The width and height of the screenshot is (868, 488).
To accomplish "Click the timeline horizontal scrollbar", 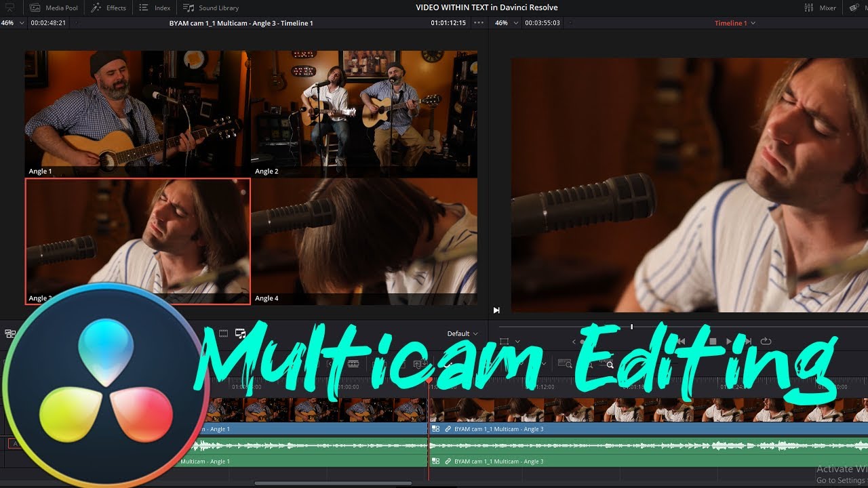I will tap(333, 483).
